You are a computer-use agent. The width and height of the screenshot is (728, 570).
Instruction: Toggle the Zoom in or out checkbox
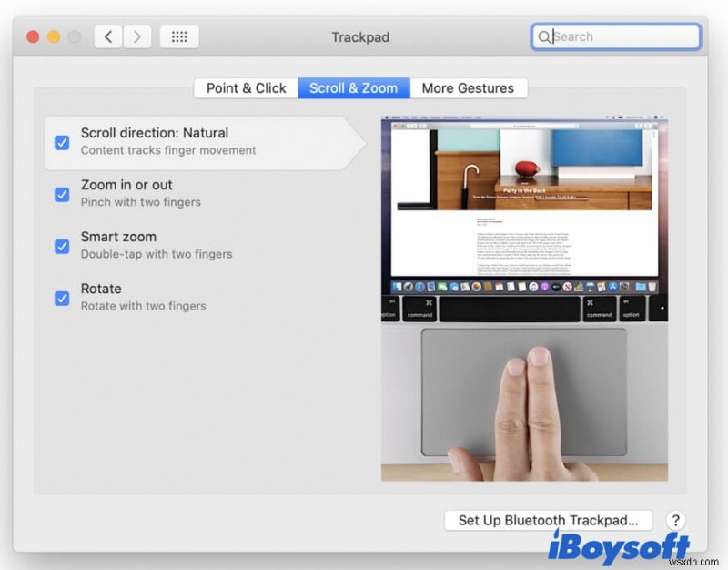point(62,194)
